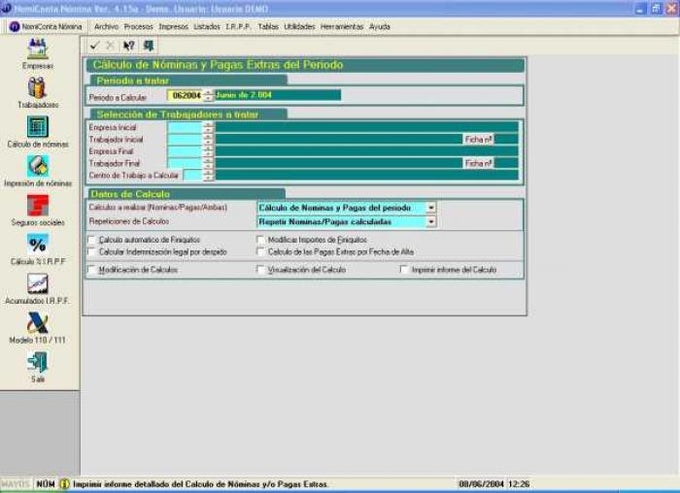This screenshot has height=493, width=680.
Task: Open the Utilidades menu
Action: coord(299,27)
